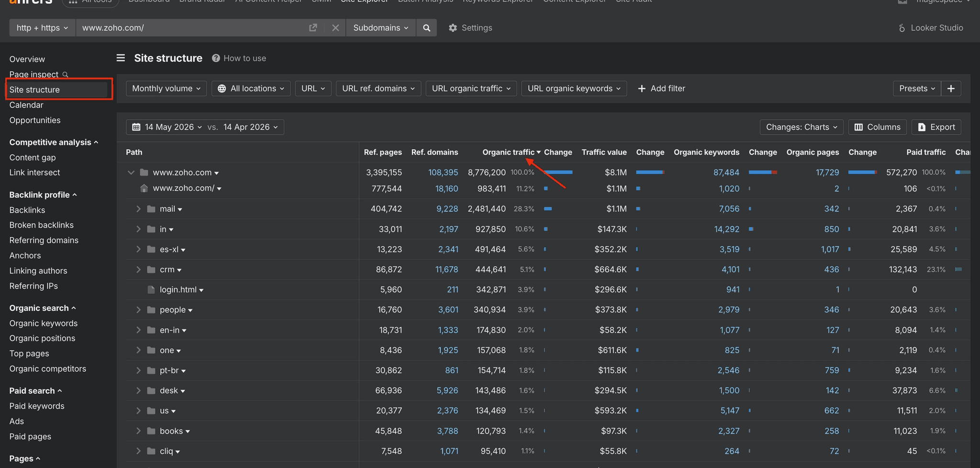Expand the cliq folder row
Viewport: 980px width, 468px height.
pos(138,451)
